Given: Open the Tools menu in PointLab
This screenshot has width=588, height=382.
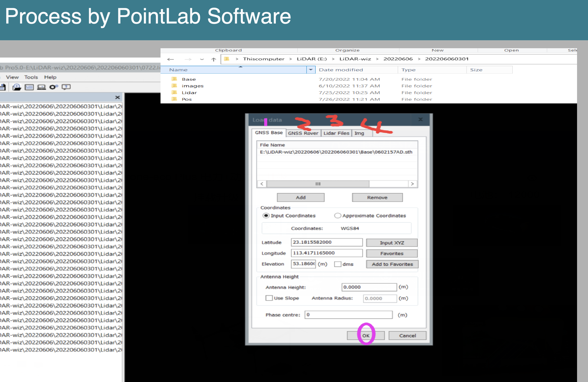Looking at the screenshot, I should (x=31, y=77).
